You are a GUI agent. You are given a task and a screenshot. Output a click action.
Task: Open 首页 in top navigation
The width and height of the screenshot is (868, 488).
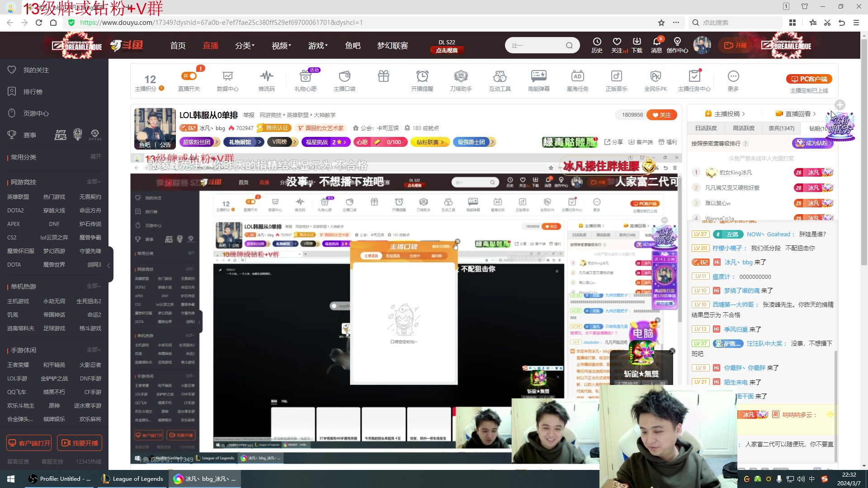coord(178,46)
